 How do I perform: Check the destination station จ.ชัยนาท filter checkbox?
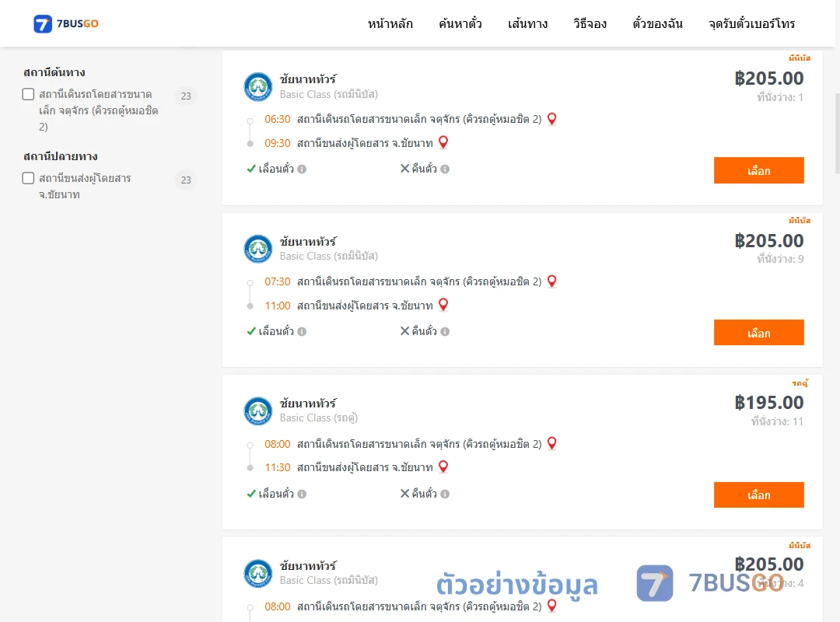click(x=29, y=178)
